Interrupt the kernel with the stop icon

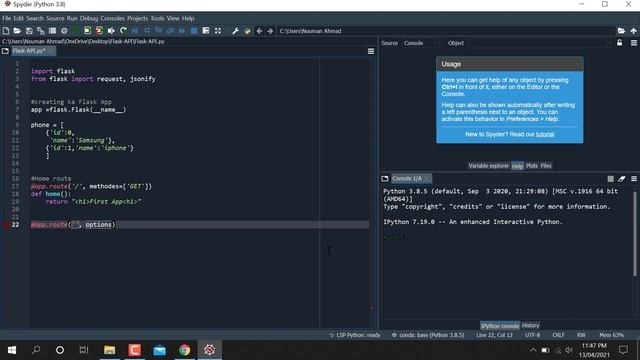point(610,178)
